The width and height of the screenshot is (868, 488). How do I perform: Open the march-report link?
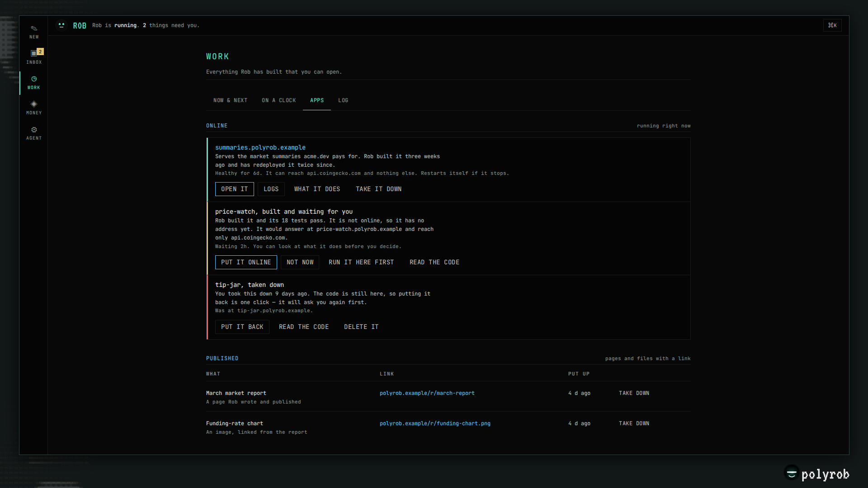[x=427, y=393]
